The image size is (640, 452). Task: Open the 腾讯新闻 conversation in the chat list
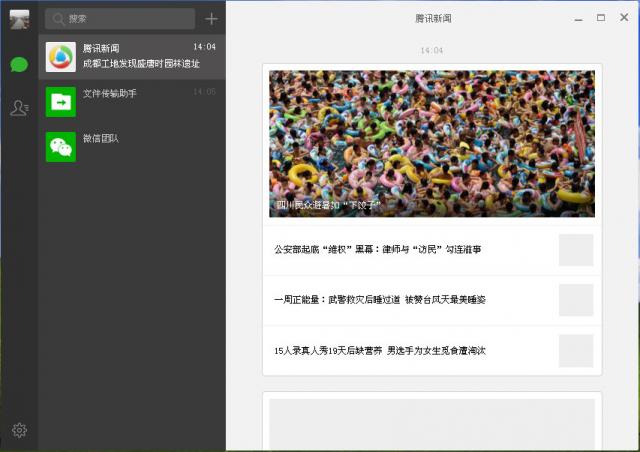[x=132, y=57]
